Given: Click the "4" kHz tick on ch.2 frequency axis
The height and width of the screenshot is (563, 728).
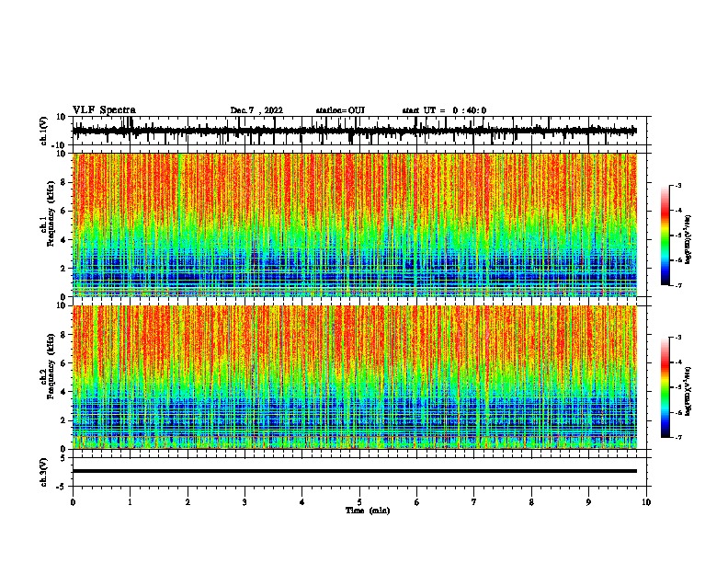Looking at the screenshot, I should pos(63,392).
